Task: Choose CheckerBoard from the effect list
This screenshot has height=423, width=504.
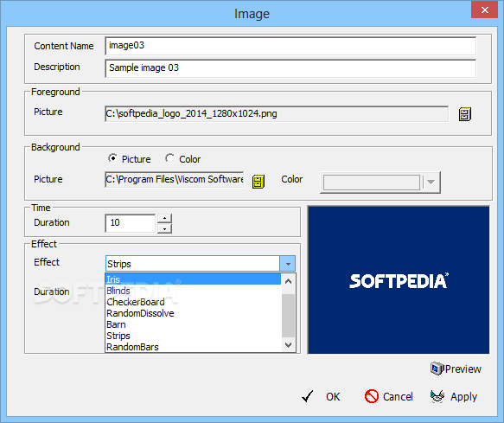Action: (193, 302)
